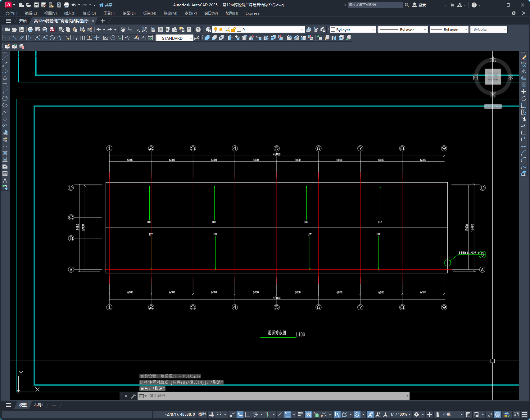This screenshot has width=530, height=420.
Task: Click the Rotate tool in modify toolbar
Action: pyautogui.click(x=524, y=98)
